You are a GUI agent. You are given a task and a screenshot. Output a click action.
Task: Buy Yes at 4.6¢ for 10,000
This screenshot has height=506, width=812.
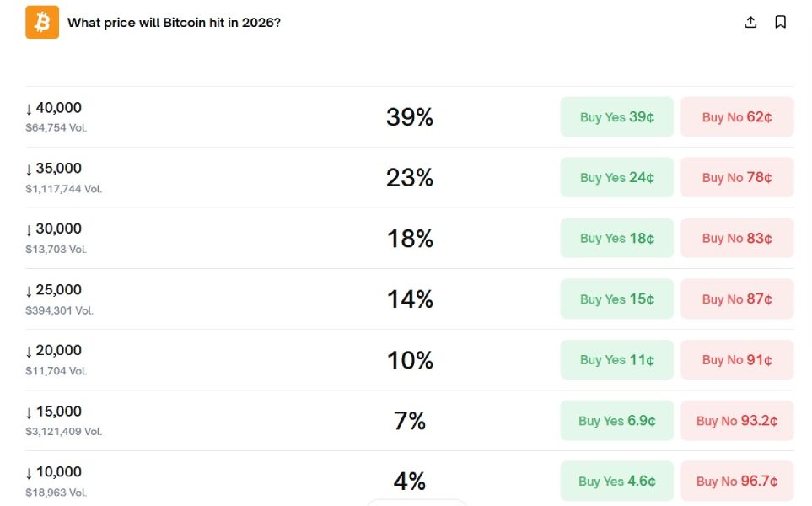click(616, 481)
